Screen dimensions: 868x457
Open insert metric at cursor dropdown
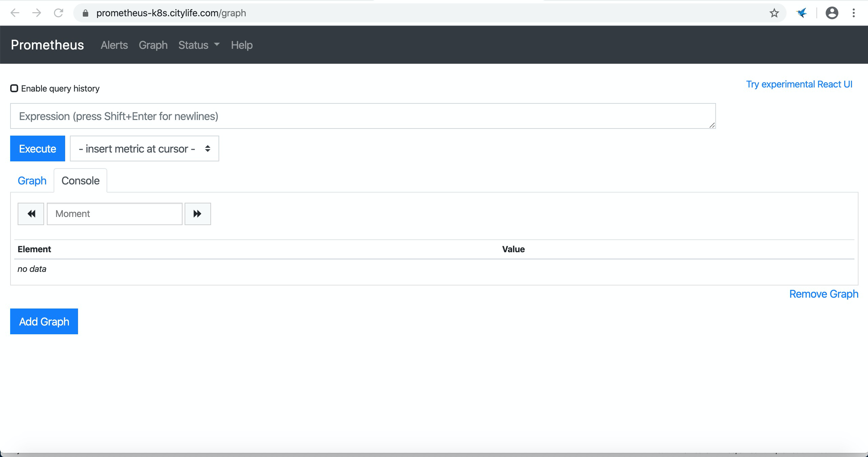(145, 148)
